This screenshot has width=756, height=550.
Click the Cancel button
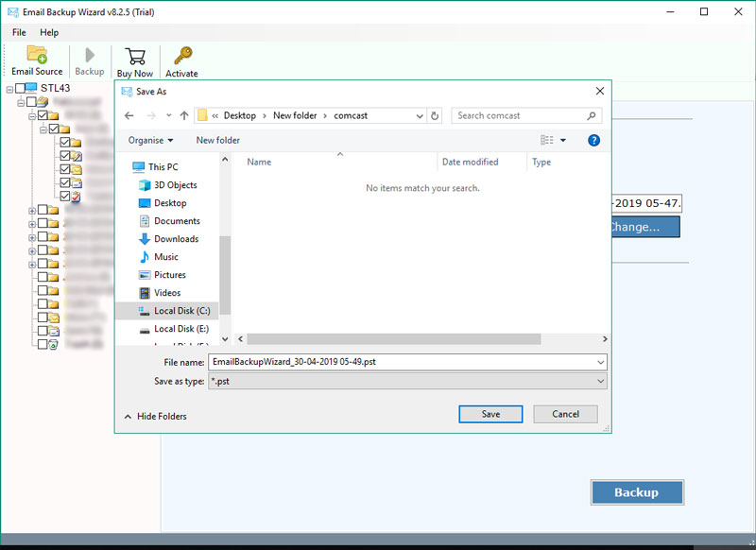565,414
